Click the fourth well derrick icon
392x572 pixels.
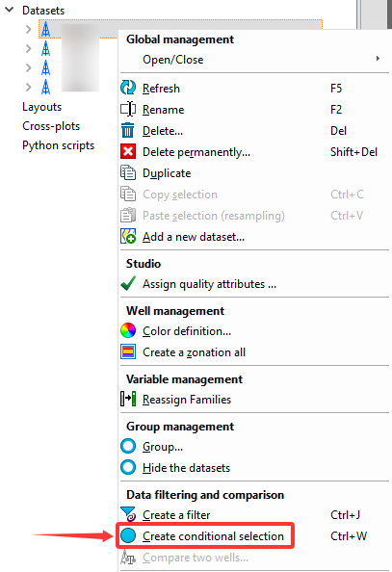pyautogui.click(x=45, y=88)
